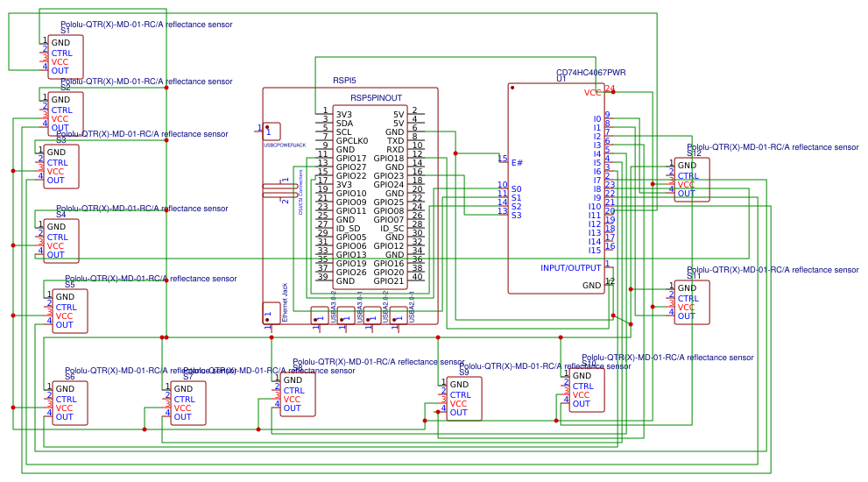Select the S3 reflectance sensor symbol
The image size is (868, 482).
pos(61,167)
